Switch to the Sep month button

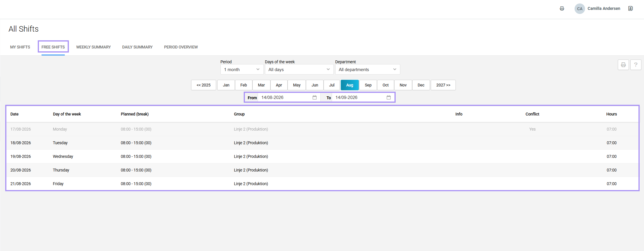(368, 85)
